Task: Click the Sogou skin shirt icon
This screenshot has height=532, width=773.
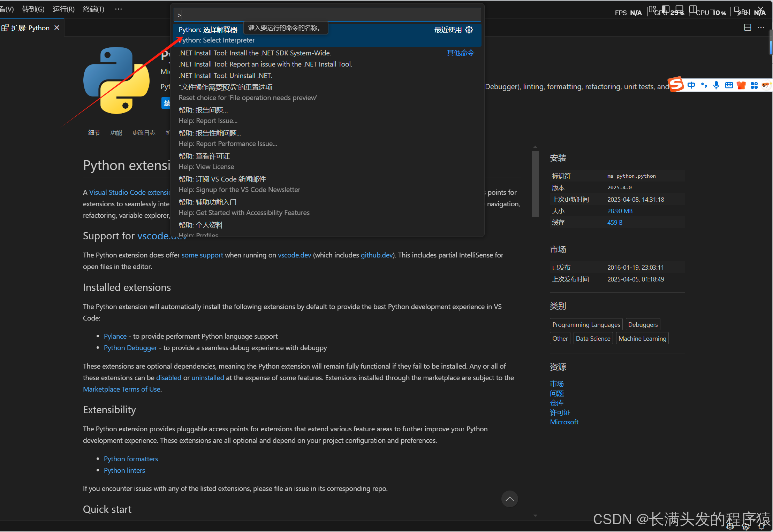Action: click(x=741, y=85)
